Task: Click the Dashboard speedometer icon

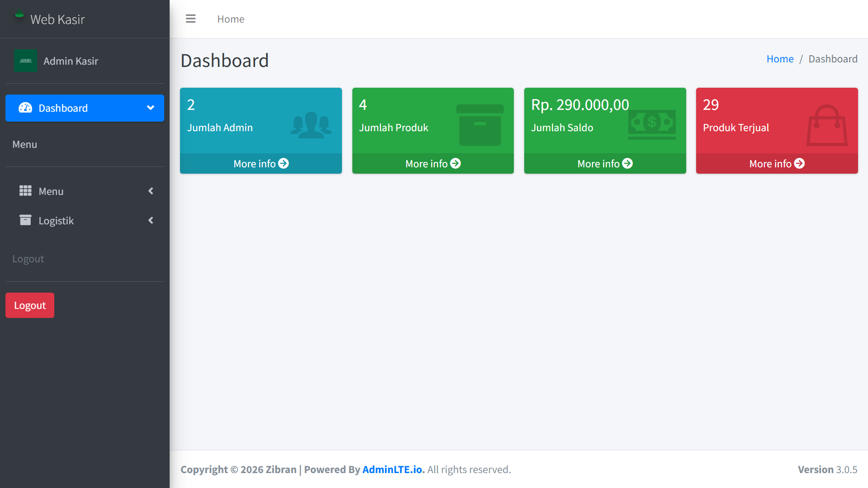Action: [x=25, y=108]
